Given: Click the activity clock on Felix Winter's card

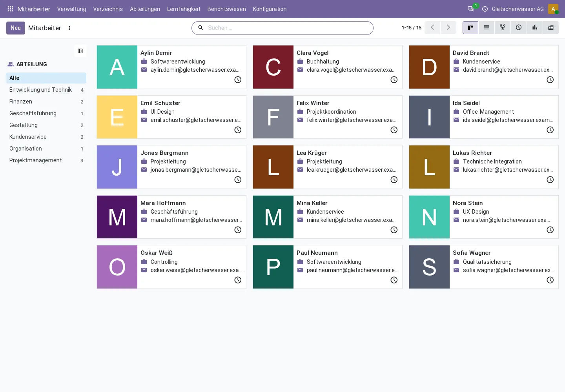Looking at the screenshot, I should tap(394, 130).
